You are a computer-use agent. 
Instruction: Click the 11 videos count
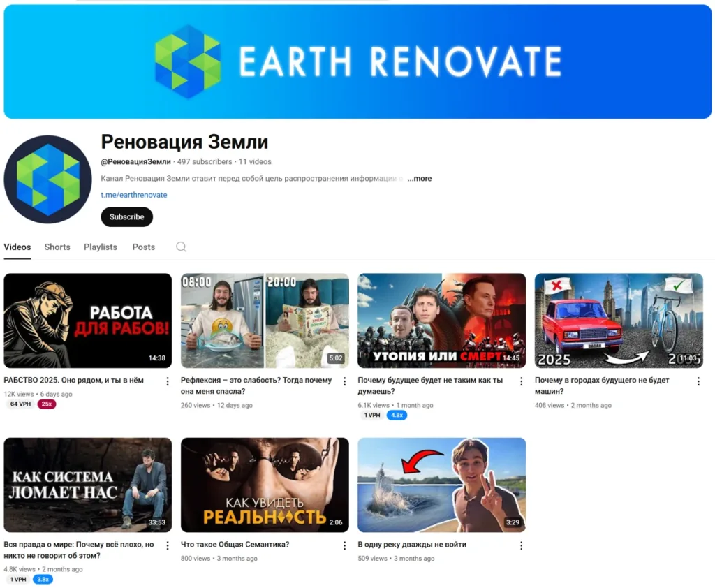(255, 161)
